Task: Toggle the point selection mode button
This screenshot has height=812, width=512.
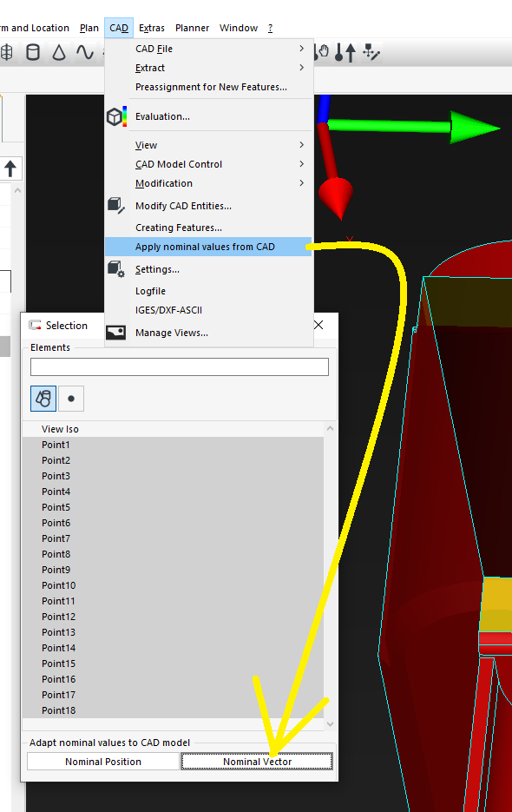Action: point(71,399)
